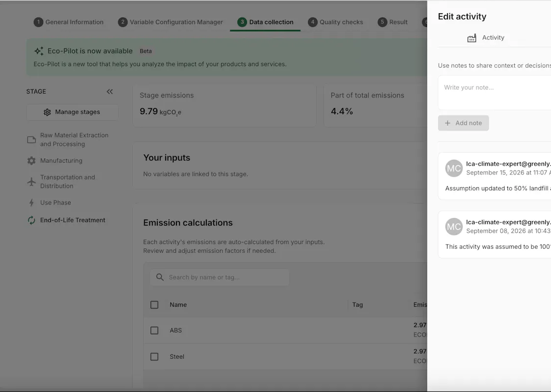Image resolution: width=551 pixels, height=392 pixels.
Task: Click step 4 circle for Quality checks
Action: (x=312, y=22)
